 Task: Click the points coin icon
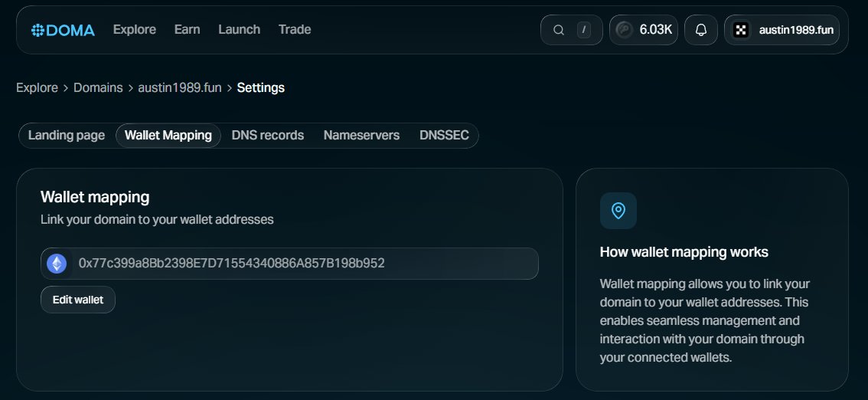pyautogui.click(x=625, y=30)
